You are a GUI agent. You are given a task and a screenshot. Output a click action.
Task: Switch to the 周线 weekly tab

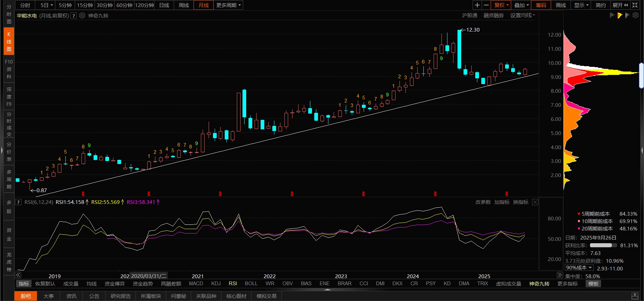[x=183, y=5]
